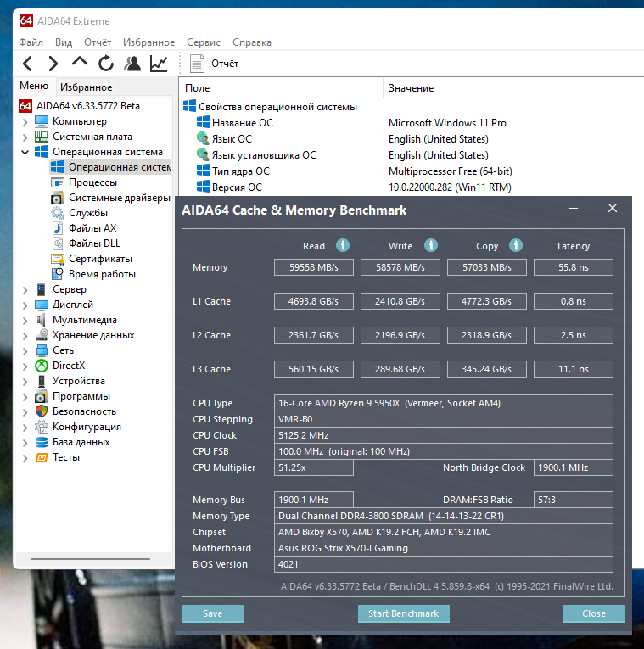Click the L3 Cache Read value 560.15 GB/s
This screenshot has height=649, width=644.
pyautogui.click(x=314, y=369)
